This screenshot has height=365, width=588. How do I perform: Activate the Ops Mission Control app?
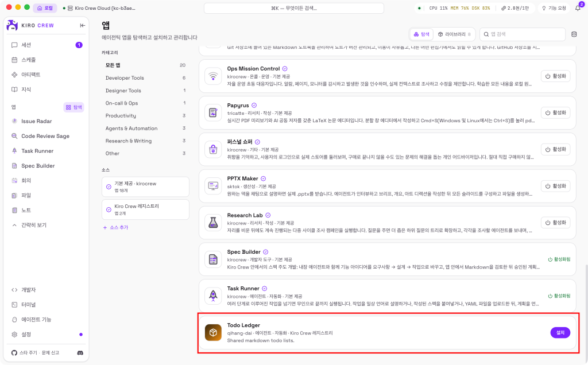[556, 76]
